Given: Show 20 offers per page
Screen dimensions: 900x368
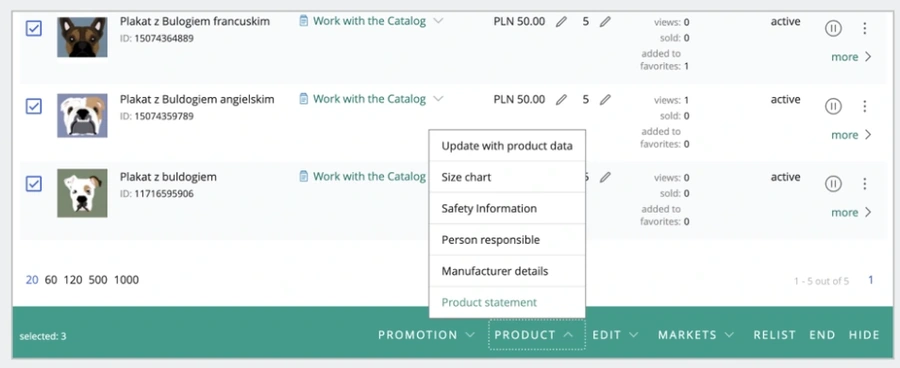Looking at the screenshot, I should pos(32,280).
